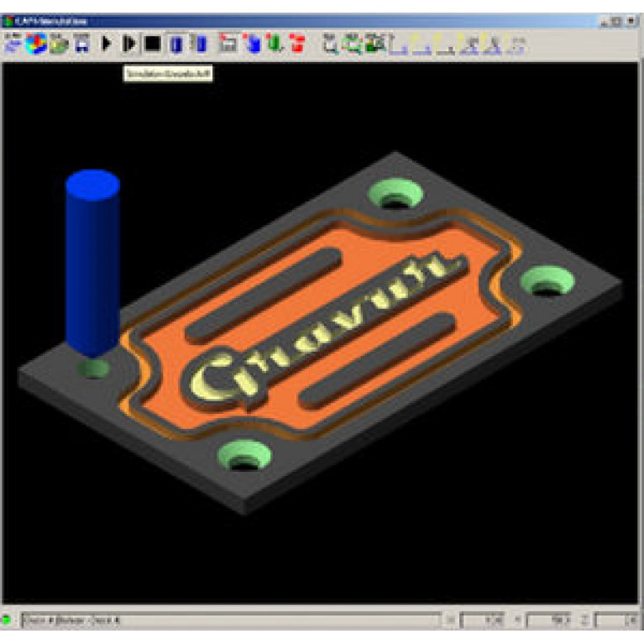
Task: Start simulation with the black play triangle
Action: [x=107, y=43]
